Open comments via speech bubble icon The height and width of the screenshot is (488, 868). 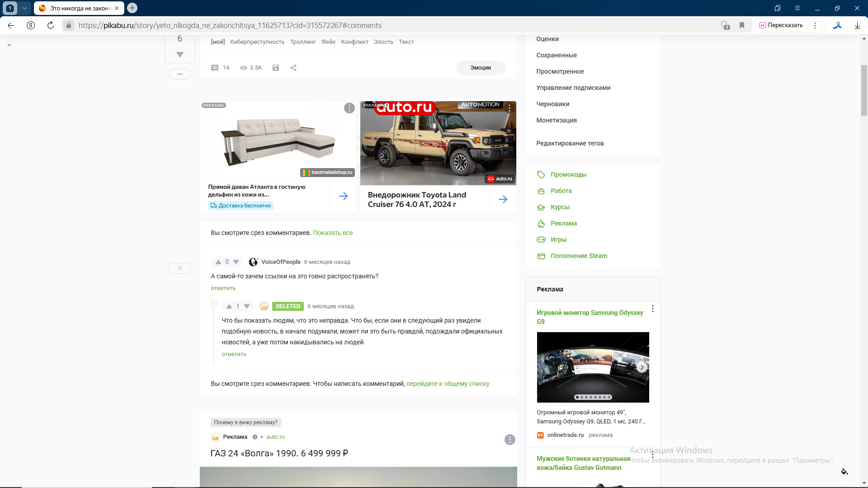click(x=215, y=68)
